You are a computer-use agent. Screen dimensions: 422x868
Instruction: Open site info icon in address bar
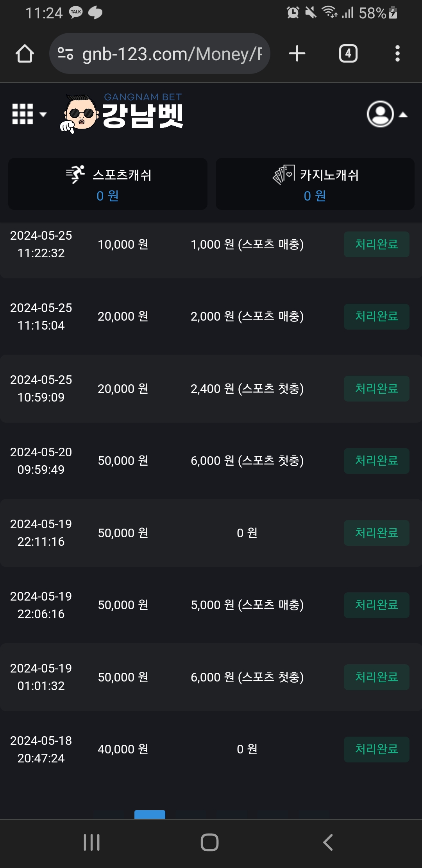(65, 54)
